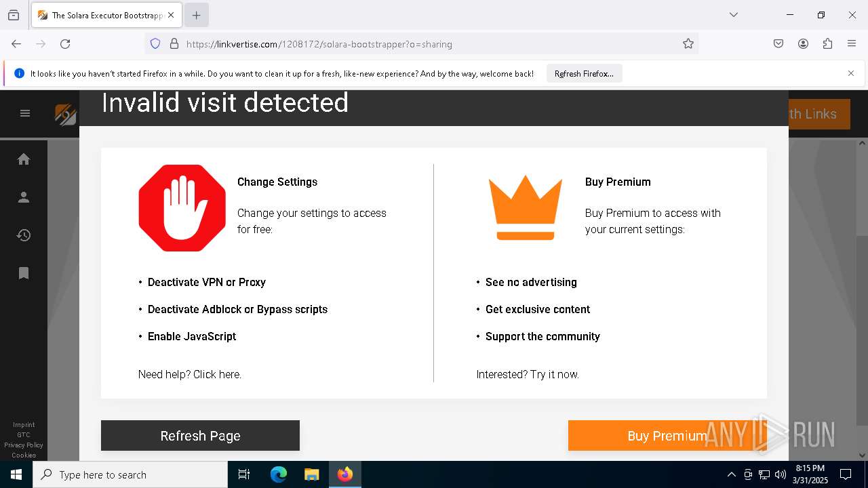Click 'Get exclusive content' text
868x488 pixels.
[x=538, y=309]
